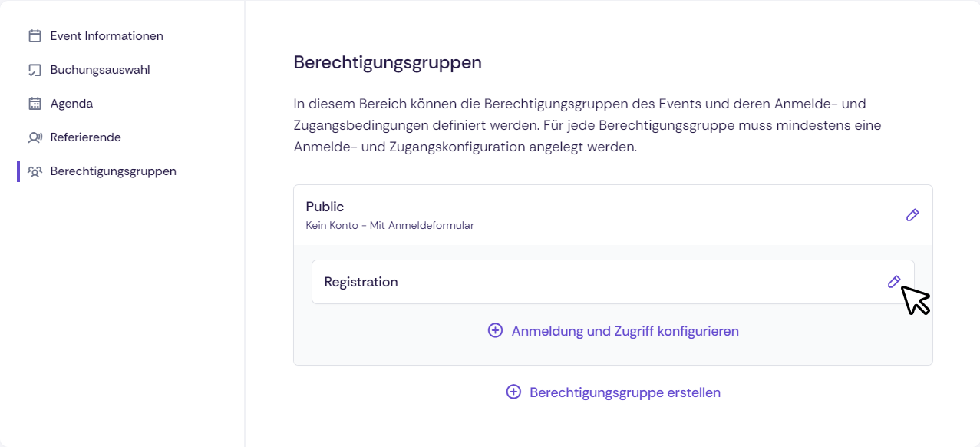Click the description paragraph starting 'In diesem Bereich'

[x=588, y=125]
